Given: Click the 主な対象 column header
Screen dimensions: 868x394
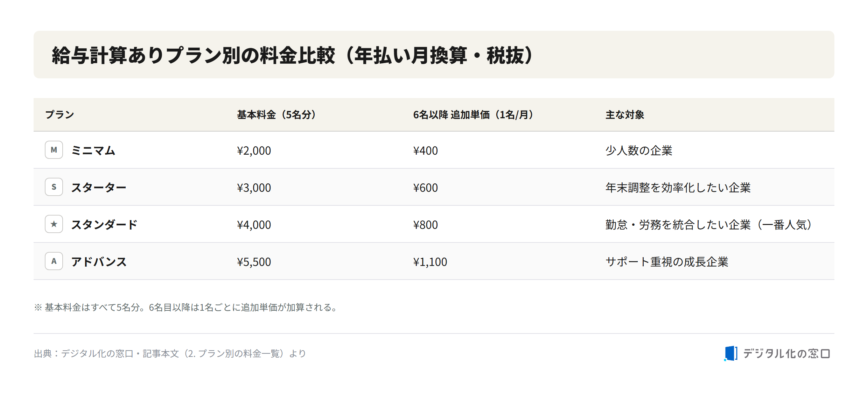Looking at the screenshot, I should (625, 115).
